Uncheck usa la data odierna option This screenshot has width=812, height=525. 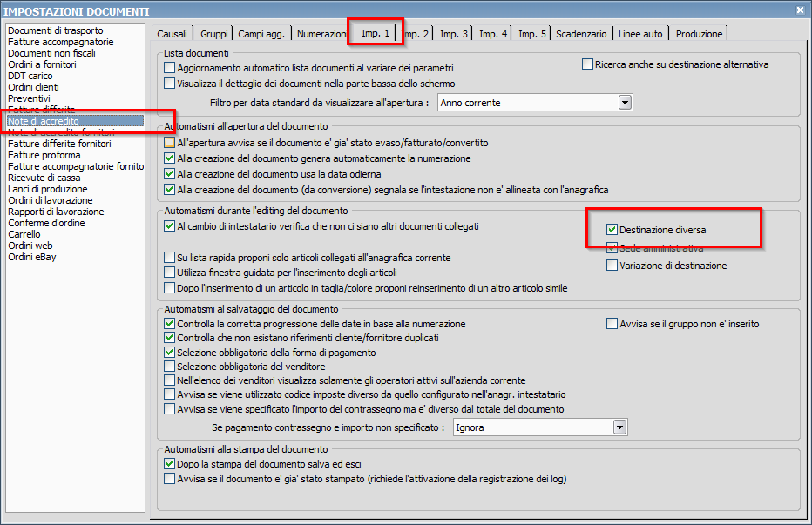[169, 174]
